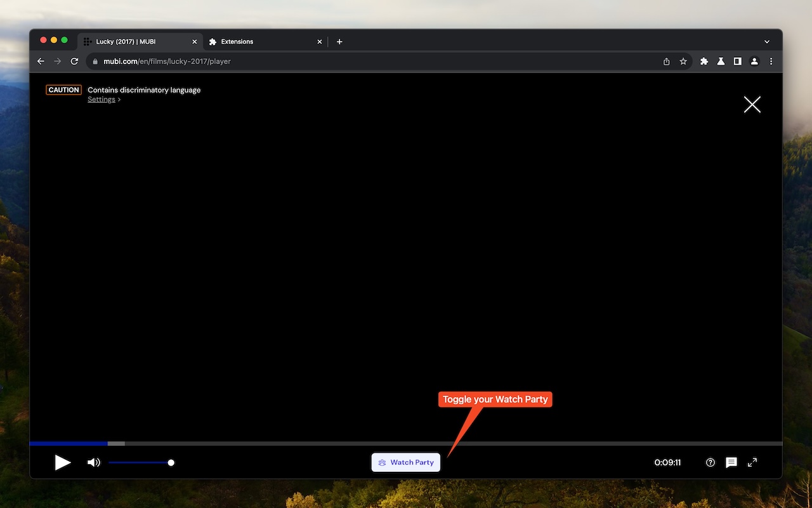Enter fullscreen with the expand arrows icon
The height and width of the screenshot is (508, 812).
[752, 462]
